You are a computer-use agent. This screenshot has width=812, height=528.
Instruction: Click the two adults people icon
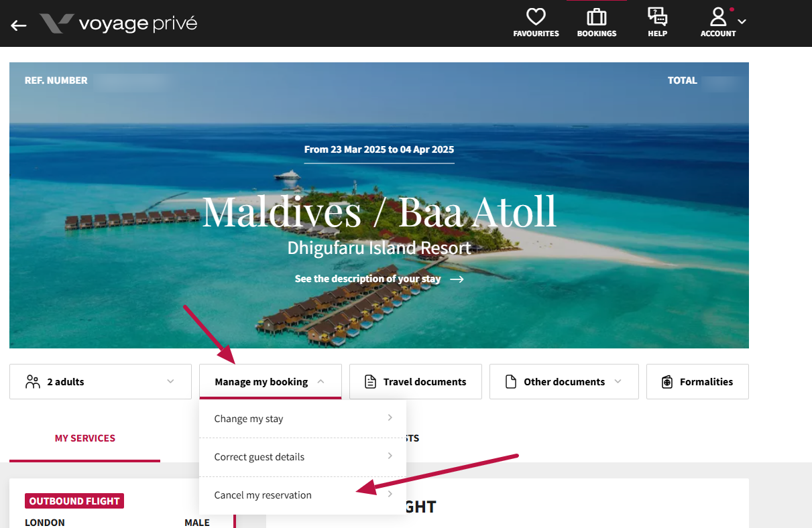pyautogui.click(x=32, y=382)
